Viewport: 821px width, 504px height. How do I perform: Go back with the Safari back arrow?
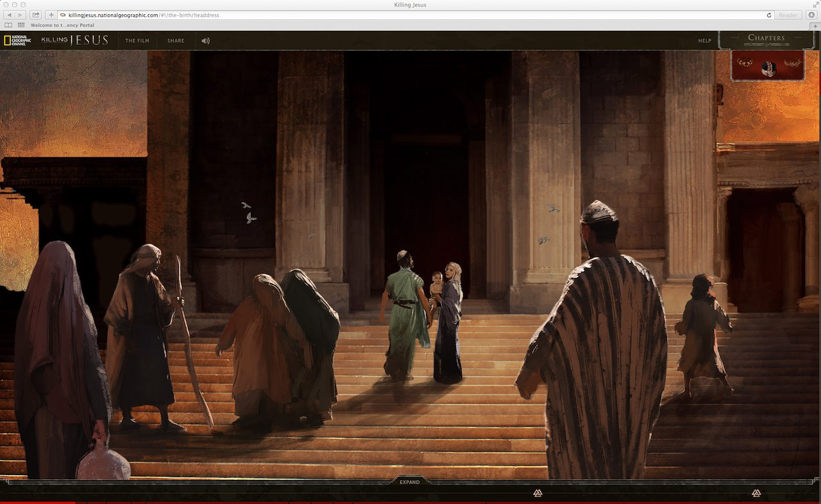click(x=9, y=15)
